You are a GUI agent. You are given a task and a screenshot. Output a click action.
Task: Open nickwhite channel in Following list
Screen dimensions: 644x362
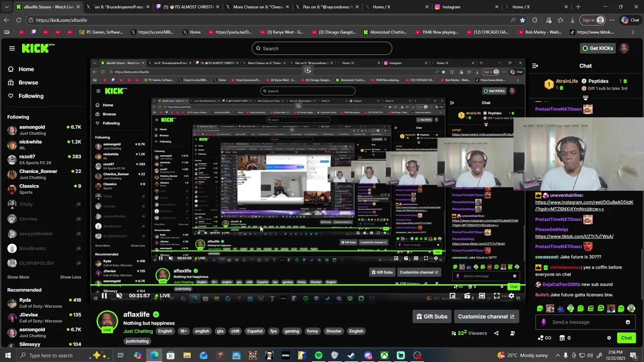click(x=44, y=145)
